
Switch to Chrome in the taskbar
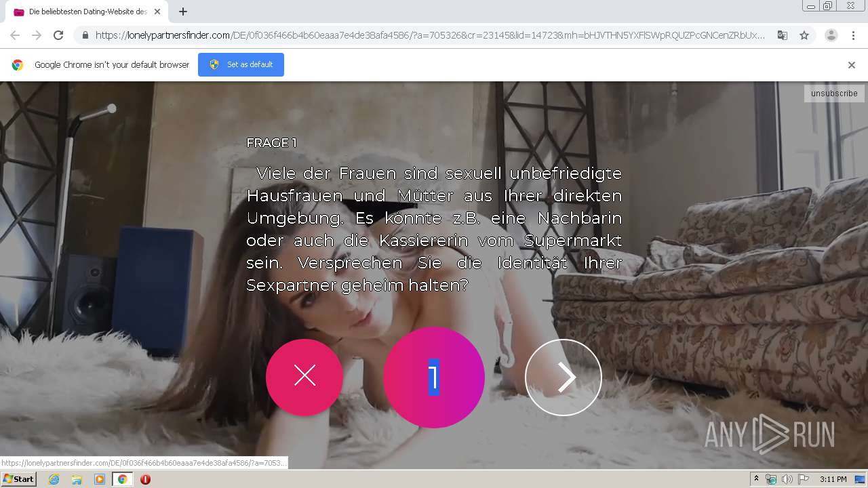point(122,479)
